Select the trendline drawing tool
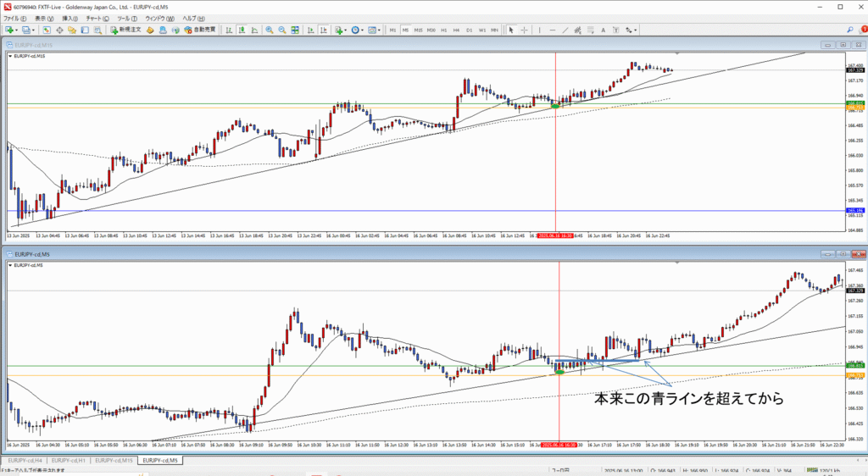This screenshot has width=868, height=476. pos(565,30)
